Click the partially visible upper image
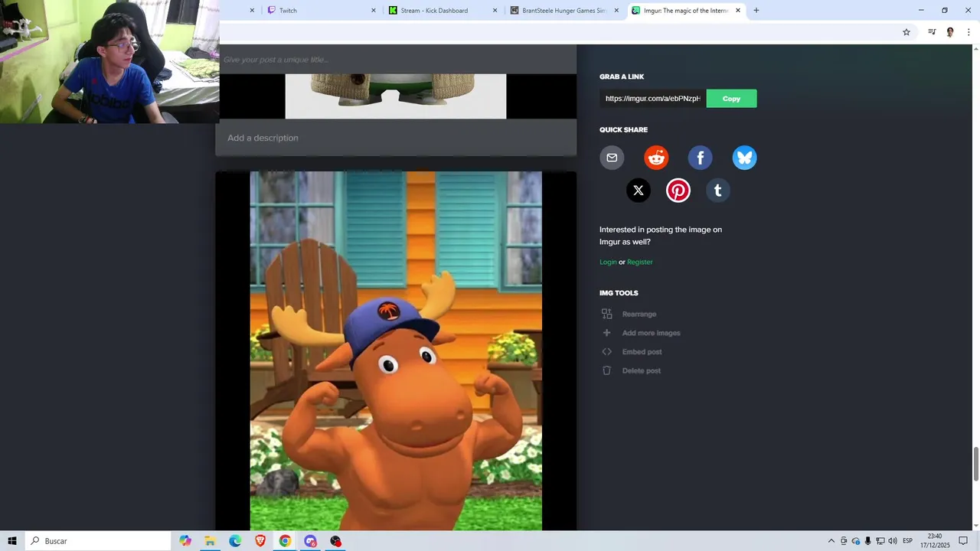Image resolution: width=980 pixels, height=551 pixels. tap(396, 96)
